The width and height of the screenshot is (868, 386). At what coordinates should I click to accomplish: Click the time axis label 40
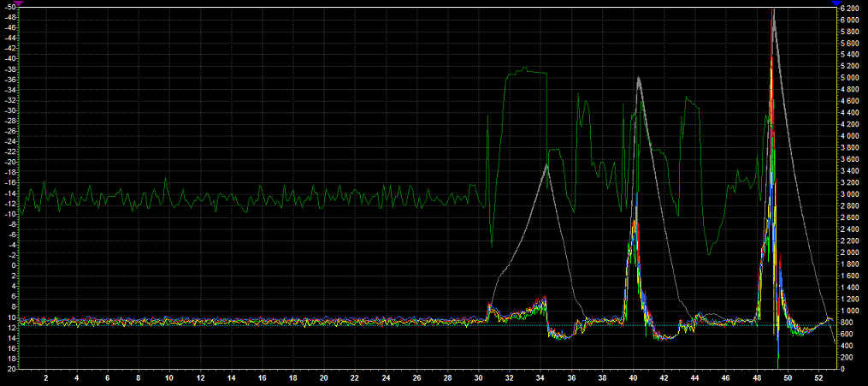point(634,377)
